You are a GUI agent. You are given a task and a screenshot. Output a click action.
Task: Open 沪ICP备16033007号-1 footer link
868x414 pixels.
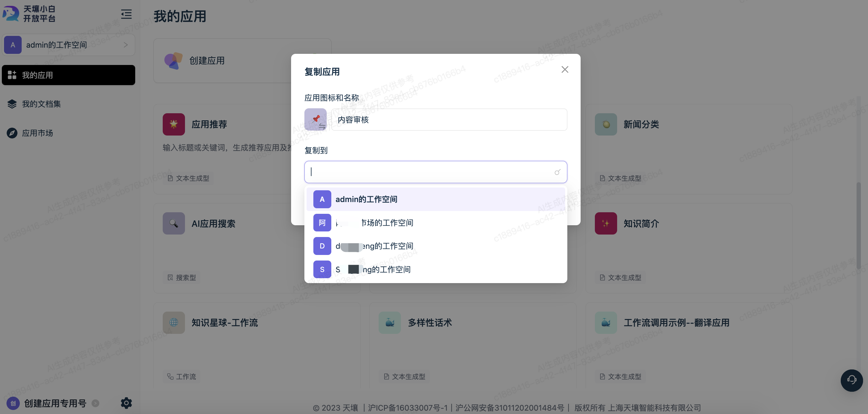tap(408, 408)
